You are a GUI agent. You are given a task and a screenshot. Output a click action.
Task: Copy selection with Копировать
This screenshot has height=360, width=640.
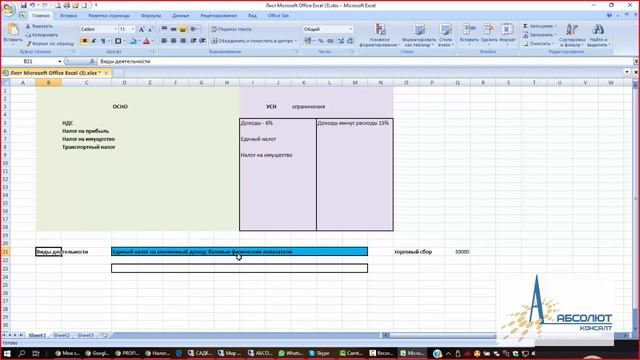[41, 35]
